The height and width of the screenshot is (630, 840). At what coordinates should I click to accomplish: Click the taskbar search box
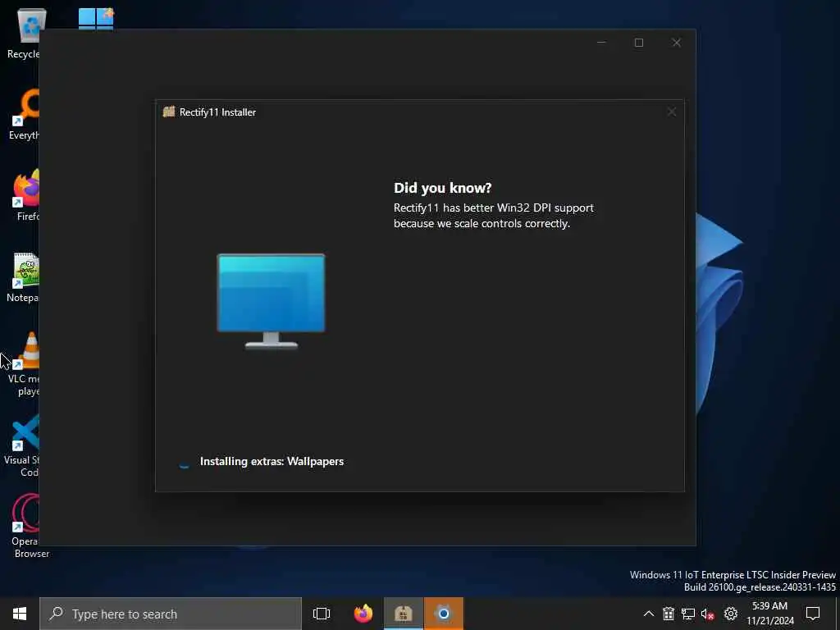point(171,614)
